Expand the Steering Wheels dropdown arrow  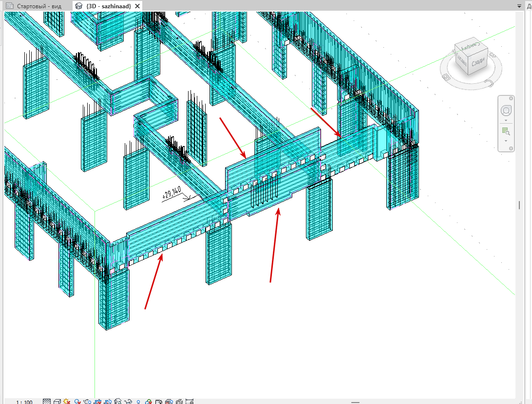tap(506, 120)
